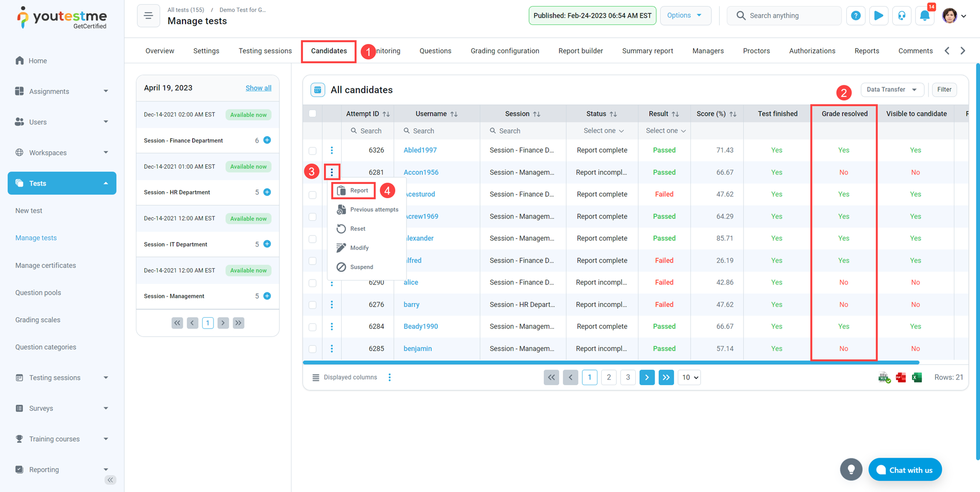Click the play video icon in header
Viewport: 980px width, 492px height.
878,16
